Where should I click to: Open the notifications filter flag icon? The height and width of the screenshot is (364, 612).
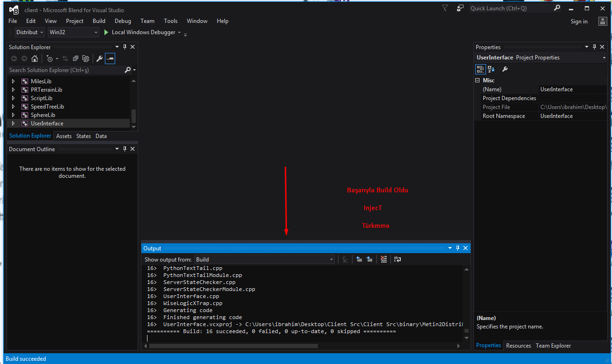pyautogui.click(x=445, y=8)
